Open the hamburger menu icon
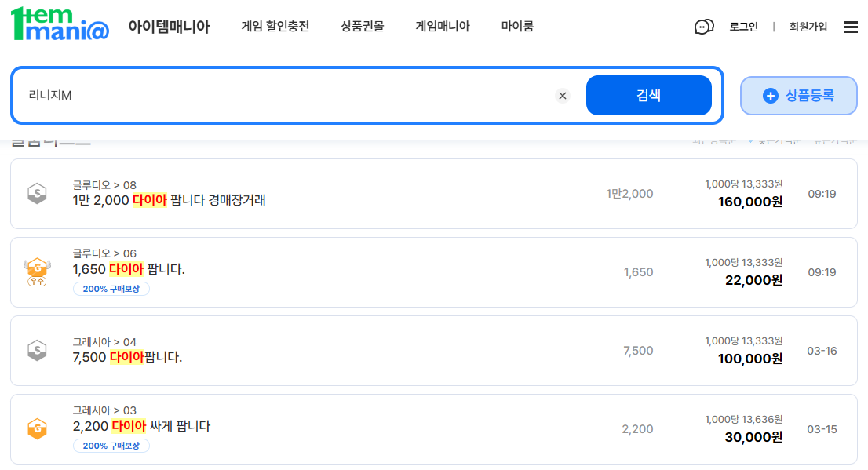The width and height of the screenshot is (868, 470). click(x=850, y=27)
